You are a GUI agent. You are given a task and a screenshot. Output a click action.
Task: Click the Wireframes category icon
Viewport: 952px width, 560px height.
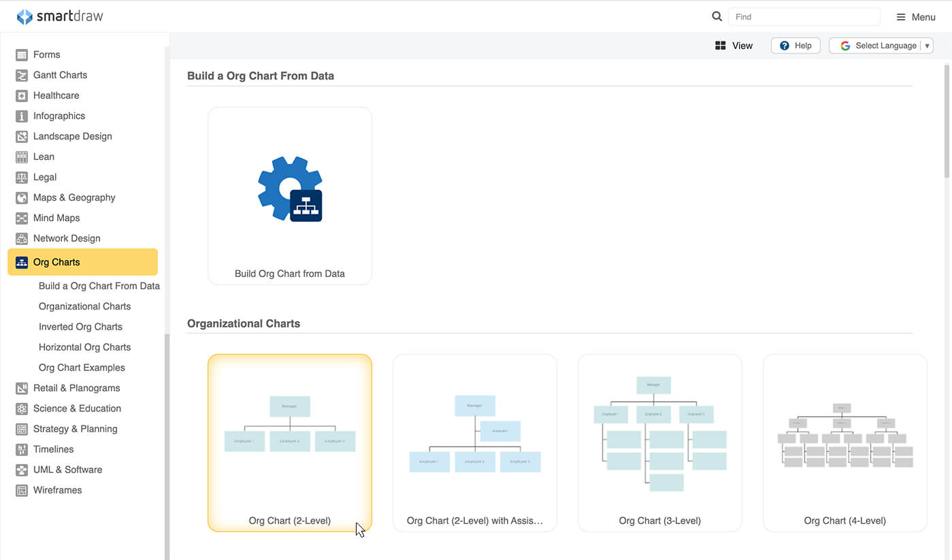click(22, 490)
